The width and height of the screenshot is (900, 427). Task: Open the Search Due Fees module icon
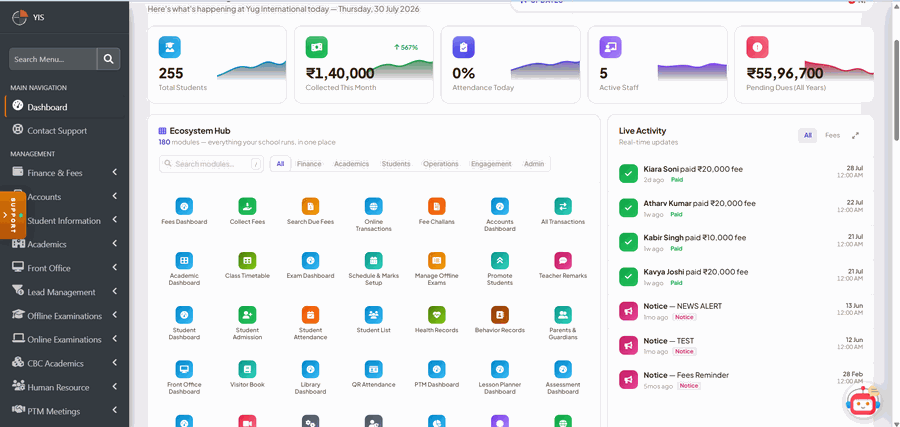[x=311, y=206]
